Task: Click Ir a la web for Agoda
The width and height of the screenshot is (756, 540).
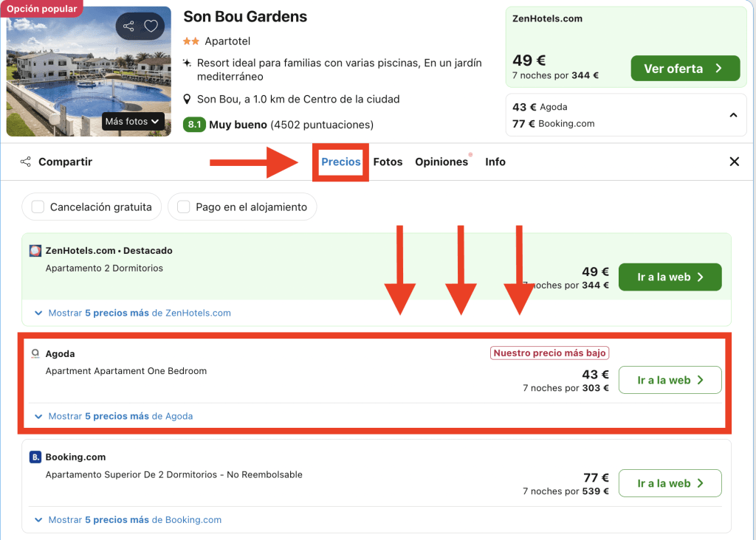Action: pyautogui.click(x=670, y=380)
